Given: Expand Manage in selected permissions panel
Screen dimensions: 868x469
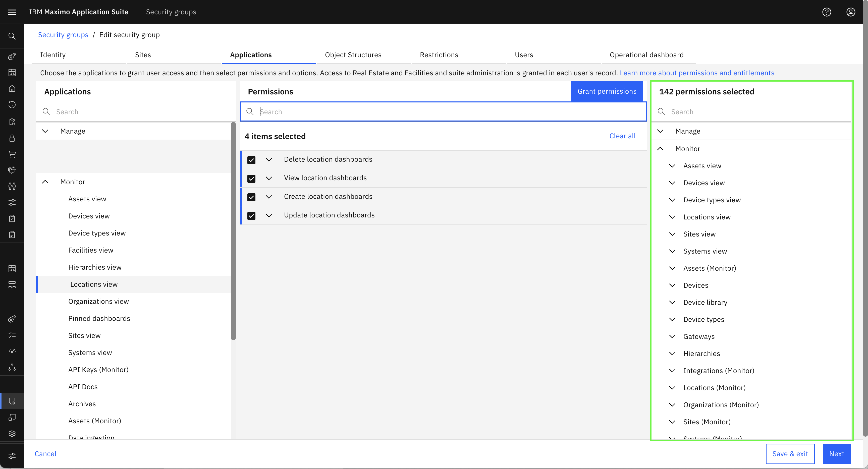Looking at the screenshot, I should click(x=660, y=131).
